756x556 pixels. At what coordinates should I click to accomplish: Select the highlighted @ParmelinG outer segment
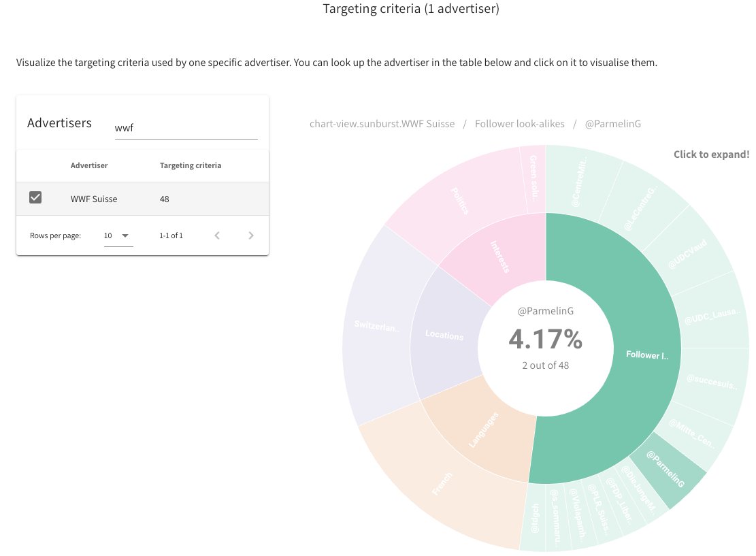coord(666,469)
